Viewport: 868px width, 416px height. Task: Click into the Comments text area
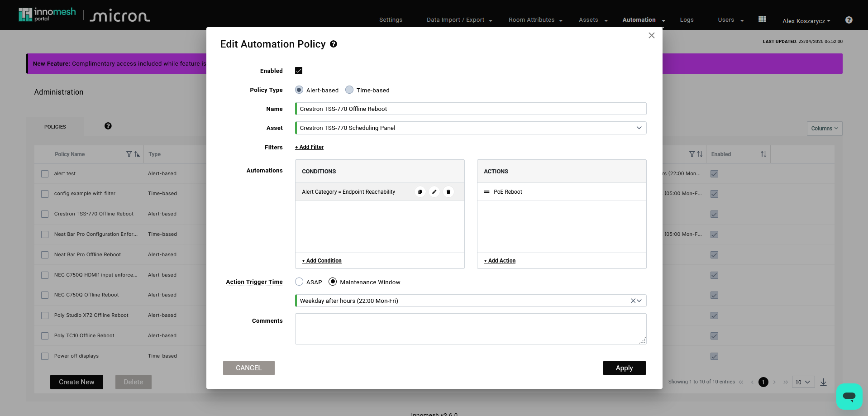tap(471, 329)
